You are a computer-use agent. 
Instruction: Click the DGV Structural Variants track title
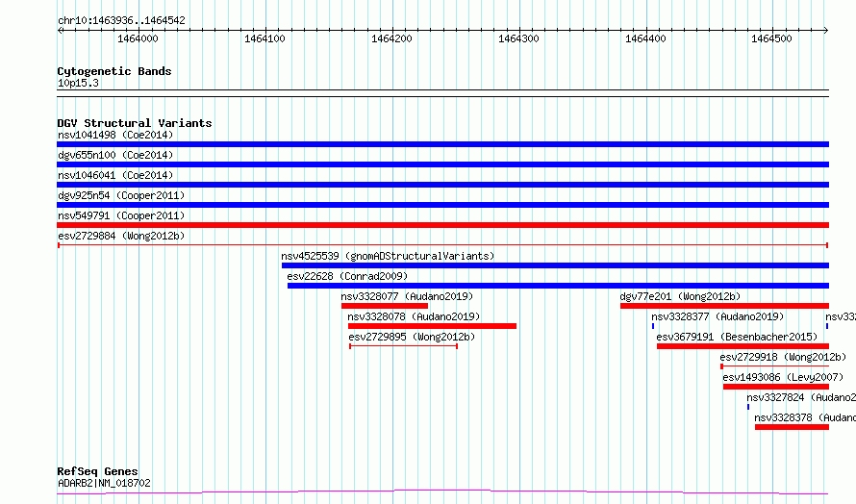tap(135, 123)
